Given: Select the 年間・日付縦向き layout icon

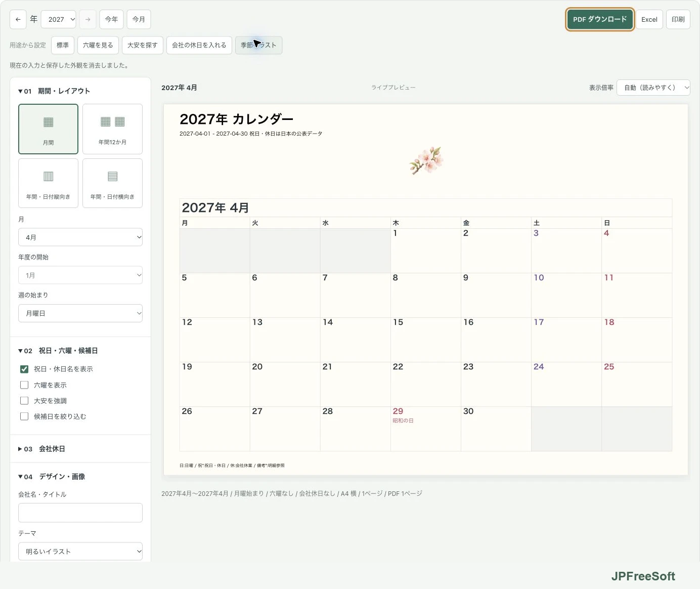Looking at the screenshot, I should tap(48, 183).
